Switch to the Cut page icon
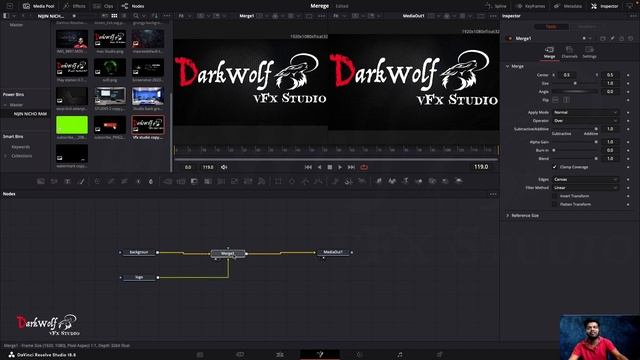This screenshot has height=360, width=640. 240,355
